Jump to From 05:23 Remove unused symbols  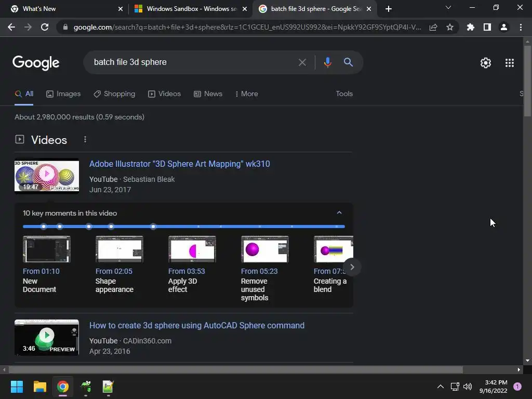[264, 269]
